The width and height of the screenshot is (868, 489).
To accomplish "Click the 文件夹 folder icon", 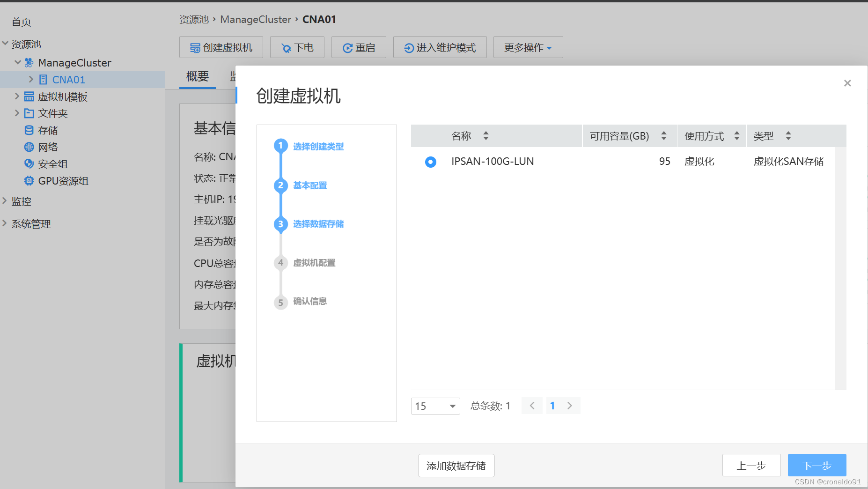I will [x=29, y=113].
